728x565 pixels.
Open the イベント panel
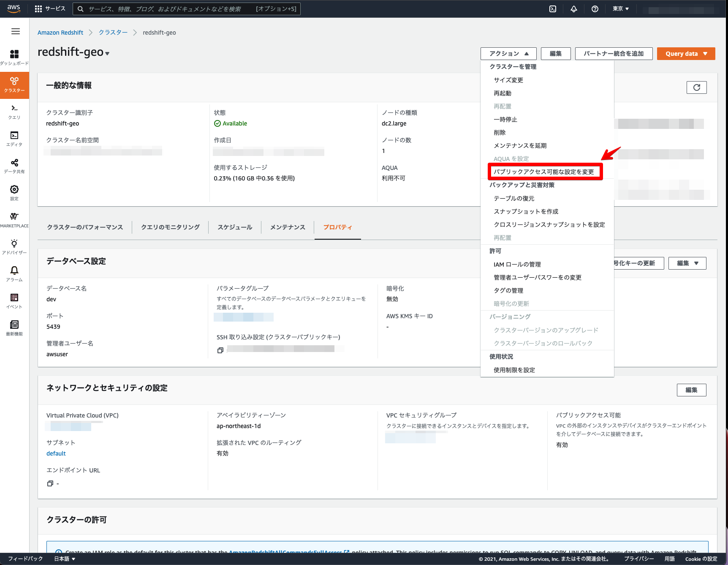tap(14, 300)
